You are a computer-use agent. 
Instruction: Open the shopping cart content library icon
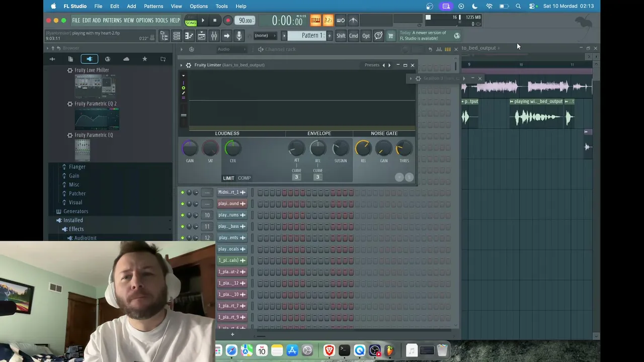[390, 36]
